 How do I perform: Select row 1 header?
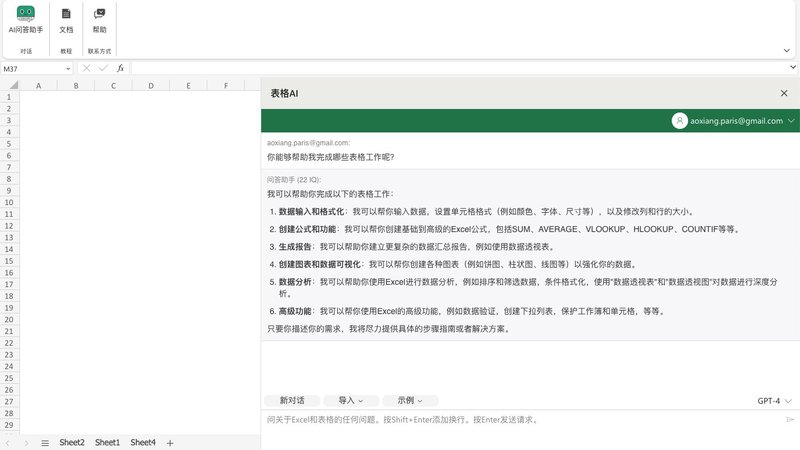tap(9, 97)
